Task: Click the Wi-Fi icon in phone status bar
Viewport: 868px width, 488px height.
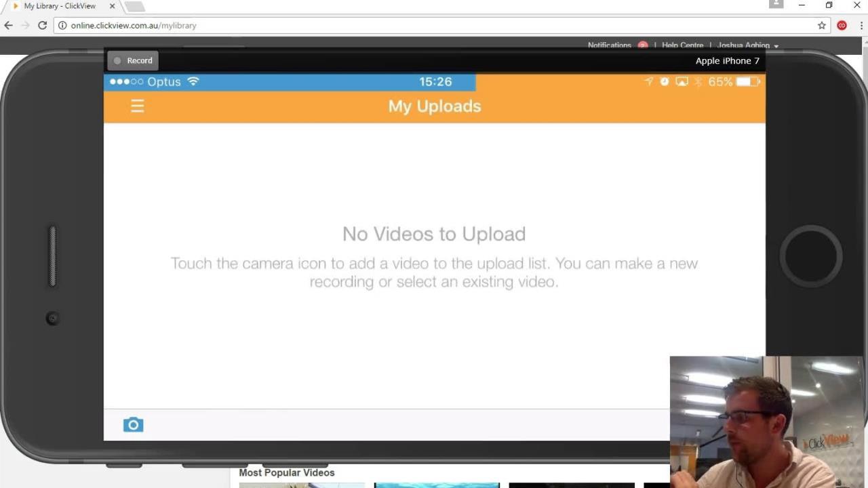Action: (x=193, y=81)
